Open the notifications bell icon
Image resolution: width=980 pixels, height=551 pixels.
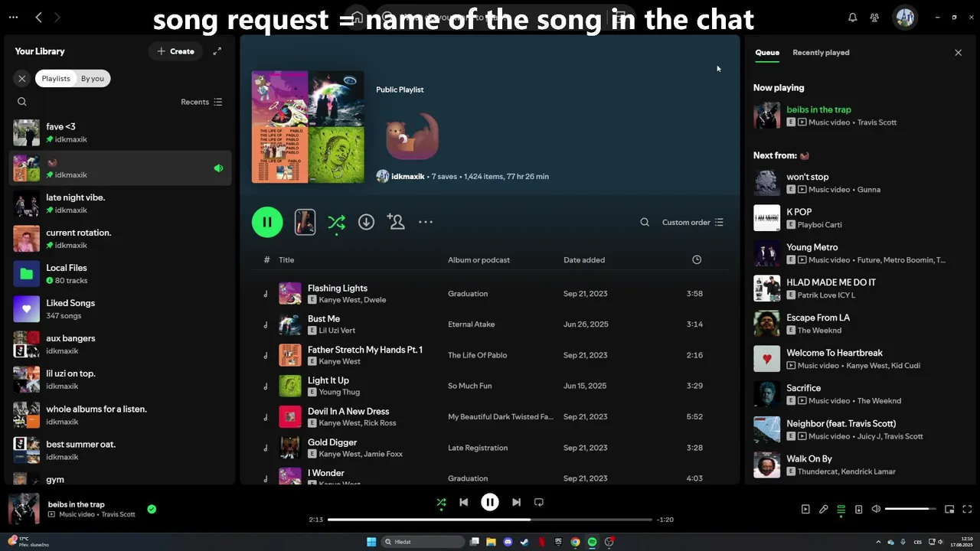pyautogui.click(x=852, y=17)
